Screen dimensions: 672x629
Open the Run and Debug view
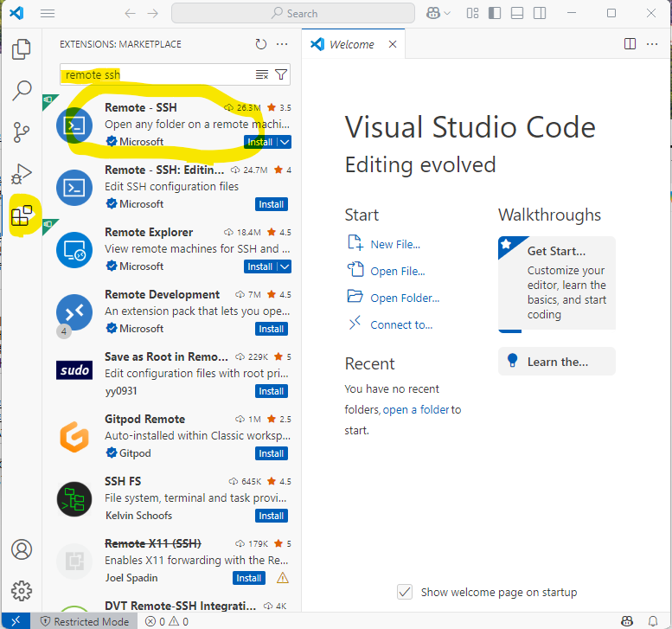[x=21, y=174]
